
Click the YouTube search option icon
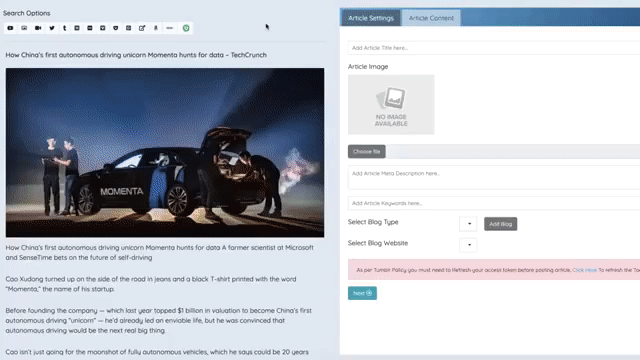coord(10,28)
